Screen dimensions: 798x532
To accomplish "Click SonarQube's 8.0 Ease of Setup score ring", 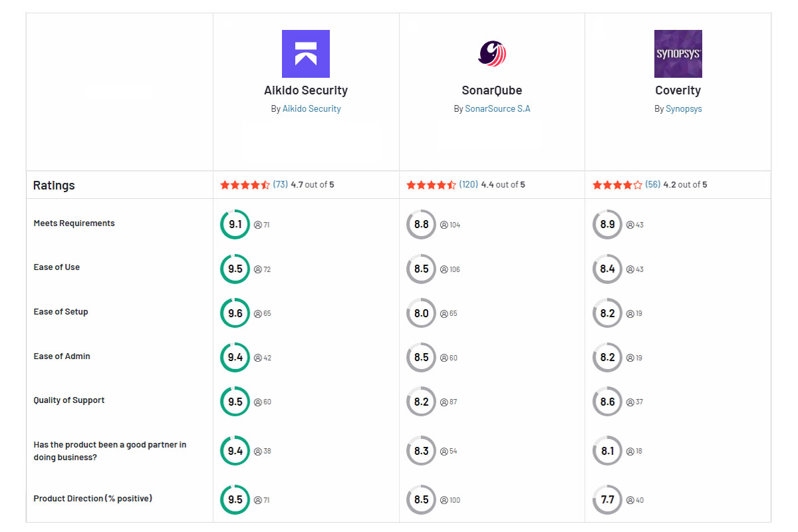I will (422, 313).
